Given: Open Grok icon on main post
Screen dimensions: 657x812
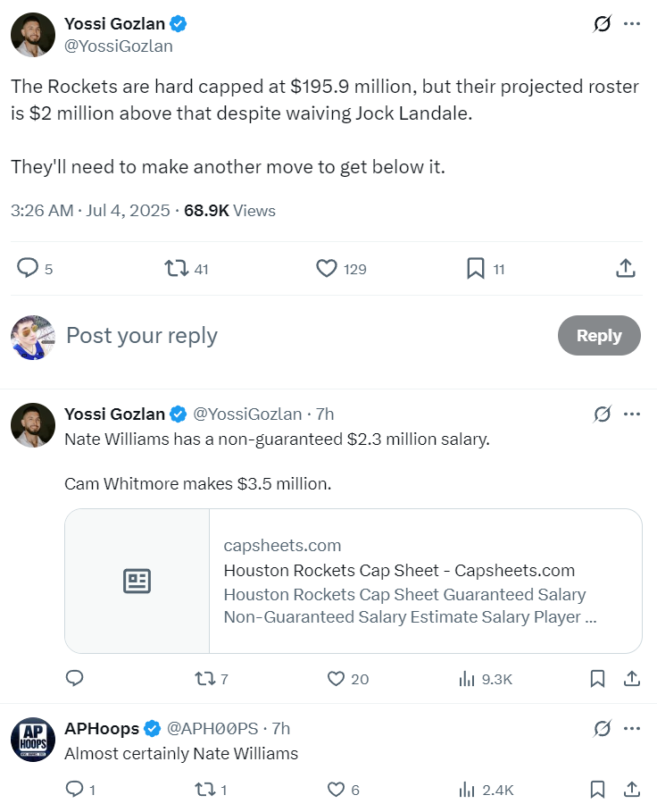Looking at the screenshot, I should coord(603,24).
